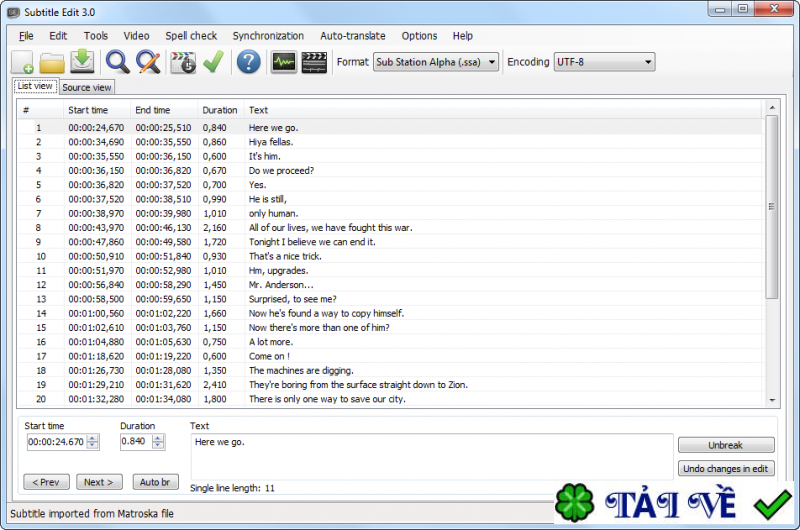800x530 pixels.
Task: Select row "Here we go."
Action: 390,128
